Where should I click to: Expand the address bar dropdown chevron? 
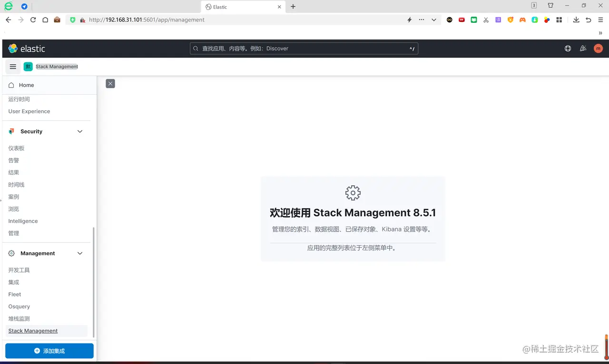(x=434, y=20)
